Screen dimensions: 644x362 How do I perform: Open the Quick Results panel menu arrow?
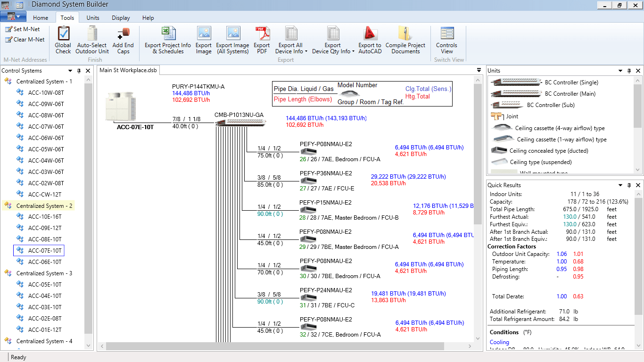click(620, 185)
